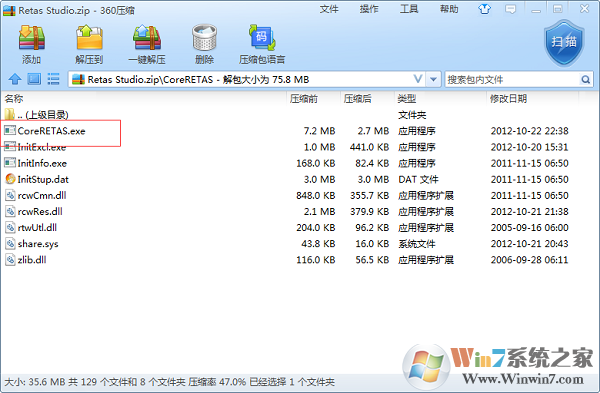
Task: Sort by the 压缩后 column header
Action: click(x=357, y=99)
